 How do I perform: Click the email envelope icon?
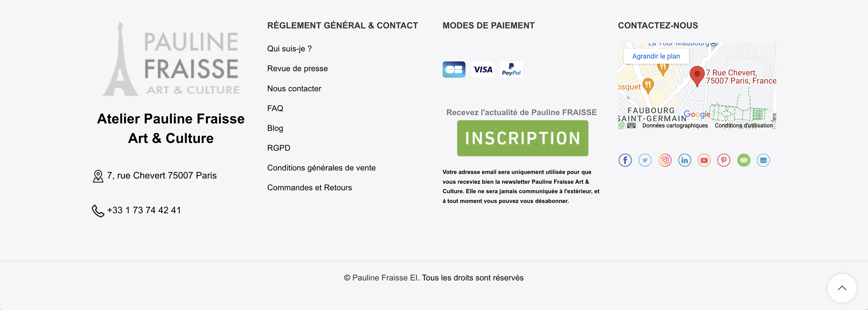pos(763,160)
